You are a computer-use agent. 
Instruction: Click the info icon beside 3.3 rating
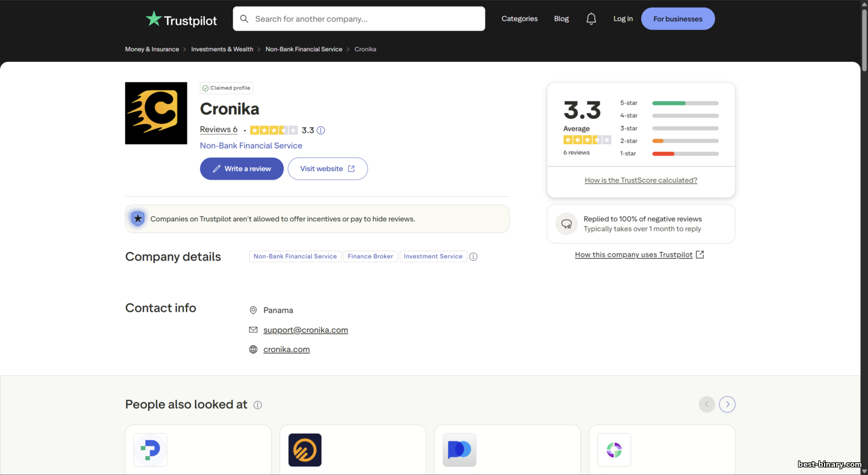point(321,130)
